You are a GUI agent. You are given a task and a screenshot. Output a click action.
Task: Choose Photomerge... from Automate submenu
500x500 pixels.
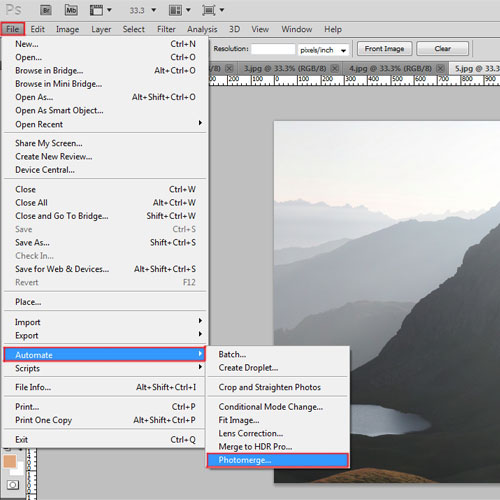278,460
